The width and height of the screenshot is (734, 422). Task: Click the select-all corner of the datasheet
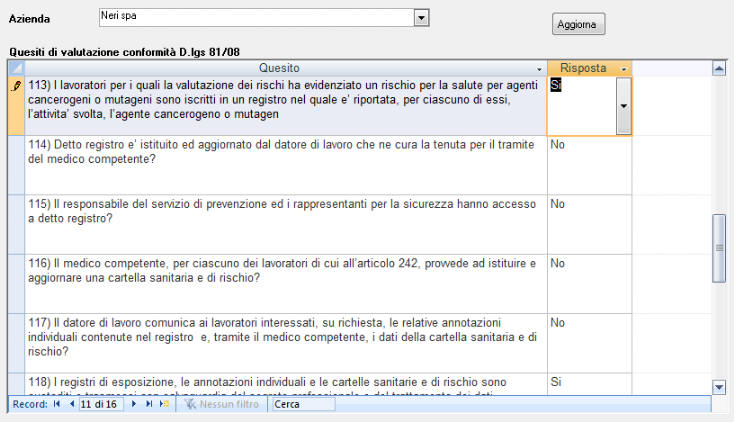[x=15, y=68]
